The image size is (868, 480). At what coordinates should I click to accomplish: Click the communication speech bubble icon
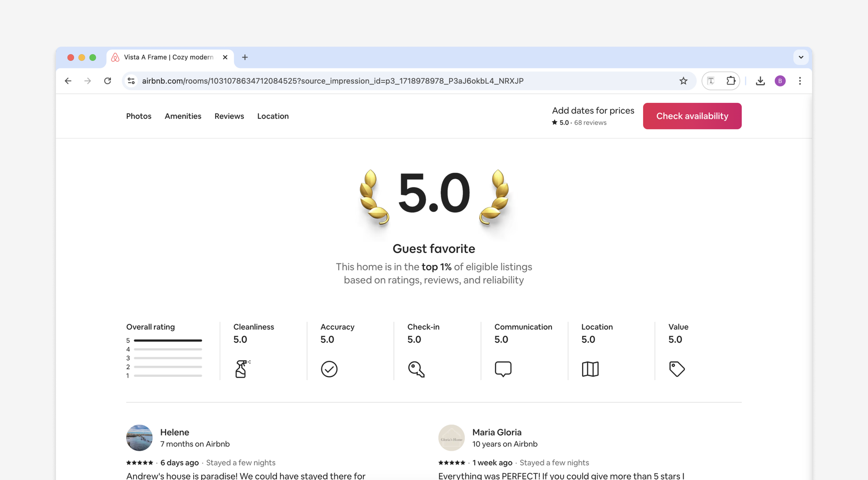click(503, 369)
